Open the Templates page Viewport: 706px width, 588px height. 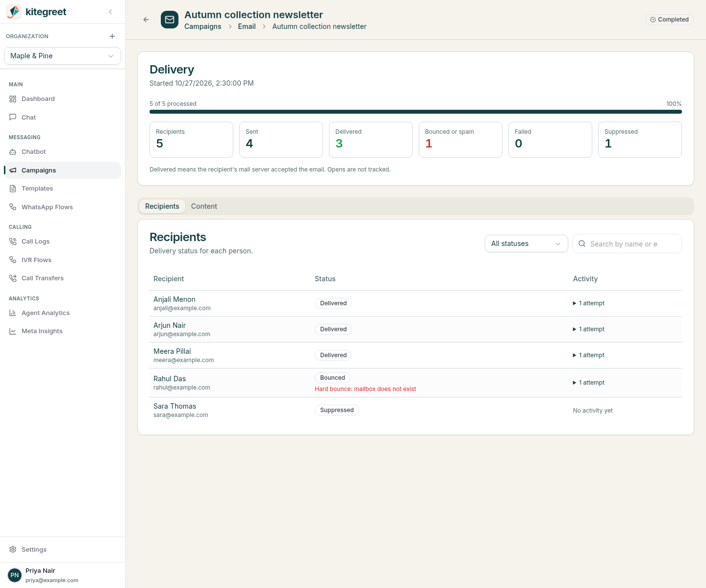coord(62,189)
